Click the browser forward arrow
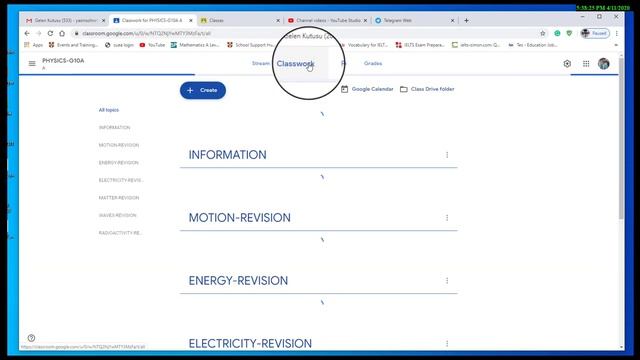Viewport: 640px width, 360px height. click(x=38, y=33)
